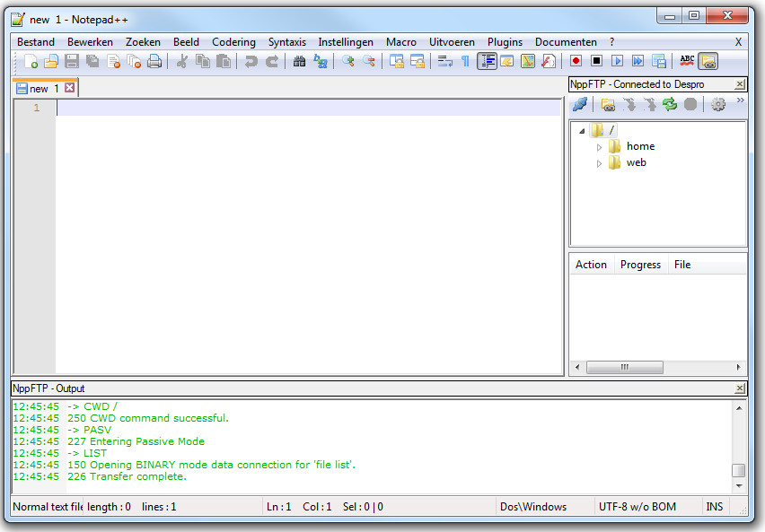
Task: Select the home folder in the FTP tree
Action: point(640,146)
